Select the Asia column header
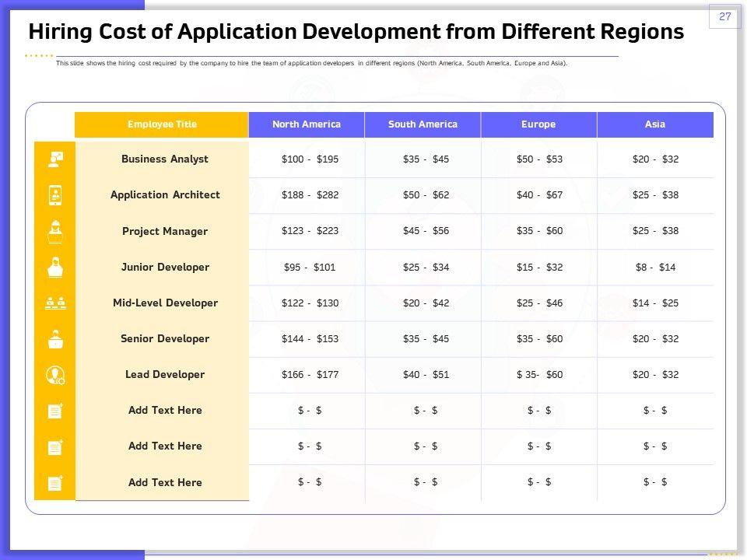 click(x=655, y=124)
